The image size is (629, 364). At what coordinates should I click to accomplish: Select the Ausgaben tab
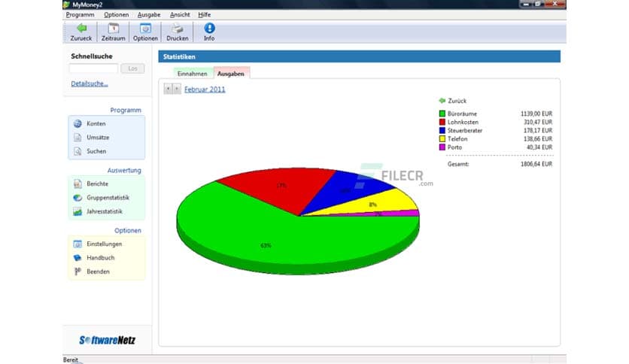point(230,74)
